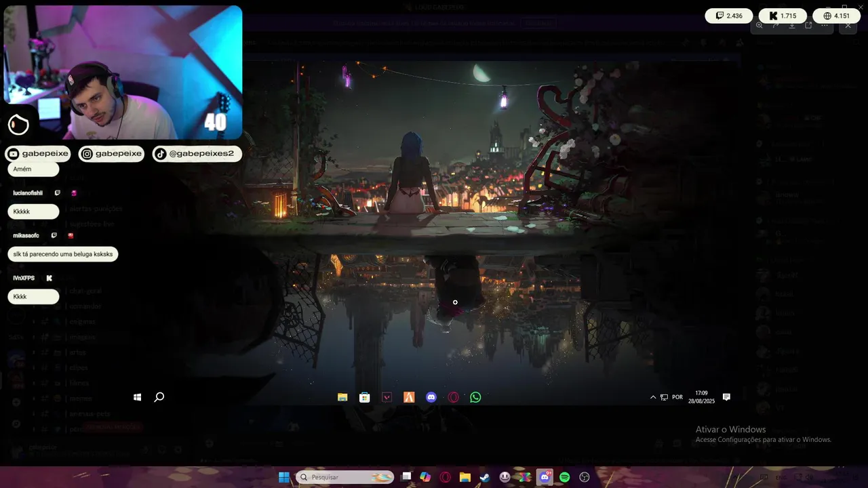Click the chat message 'Amém'
Image resolution: width=868 pixels, height=488 pixels.
pos(33,169)
